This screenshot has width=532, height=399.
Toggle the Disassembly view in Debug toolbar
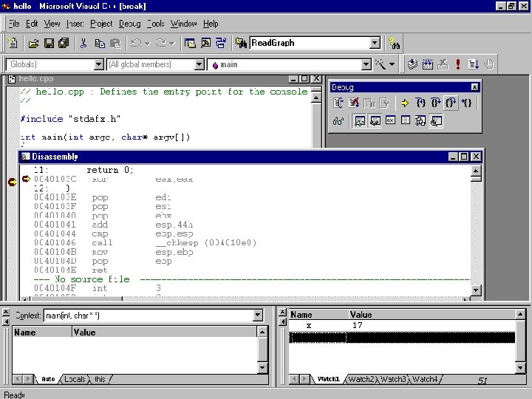click(436, 120)
